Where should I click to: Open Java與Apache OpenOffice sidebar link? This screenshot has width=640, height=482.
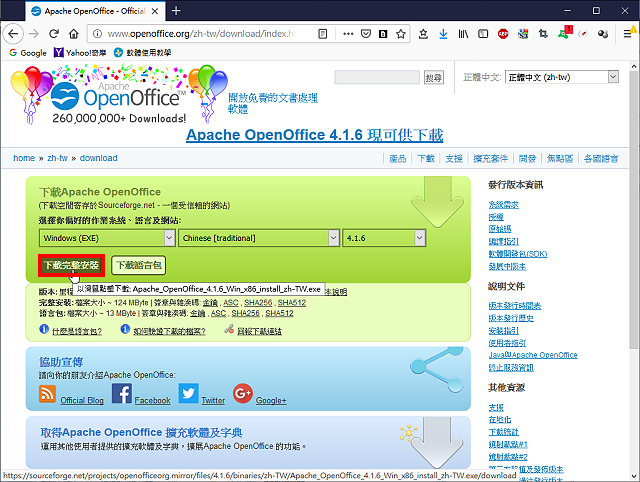[x=533, y=355]
